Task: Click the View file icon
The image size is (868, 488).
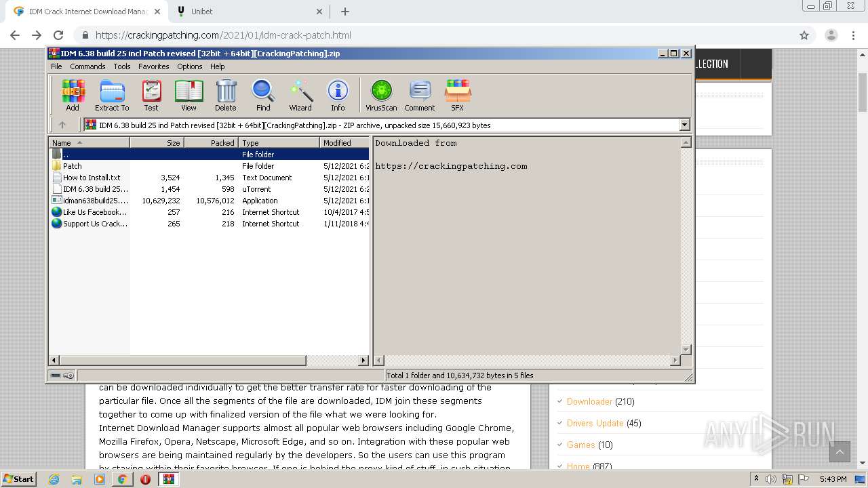Action: click(x=189, y=95)
